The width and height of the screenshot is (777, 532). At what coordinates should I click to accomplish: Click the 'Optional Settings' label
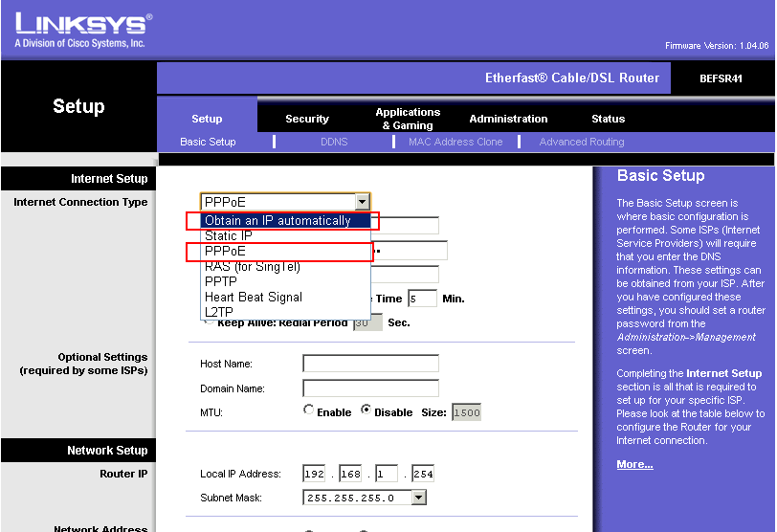click(x=102, y=357)
